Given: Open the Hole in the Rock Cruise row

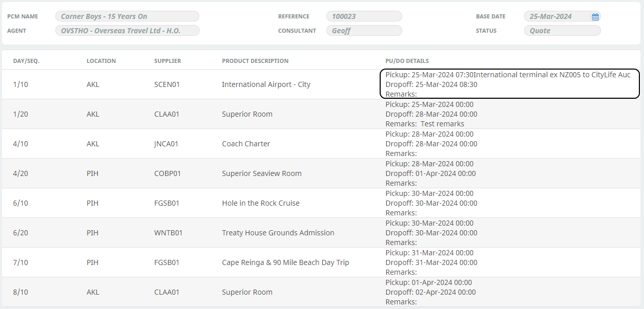Looking at the screenshot, I should tap(260, 203).
